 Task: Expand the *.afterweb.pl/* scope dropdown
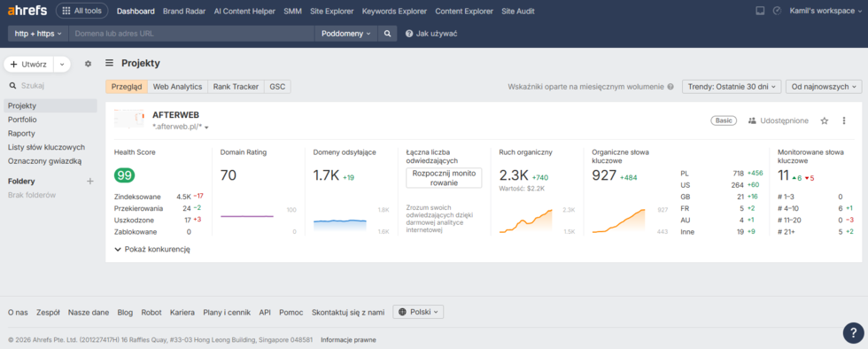coord(181,128)
